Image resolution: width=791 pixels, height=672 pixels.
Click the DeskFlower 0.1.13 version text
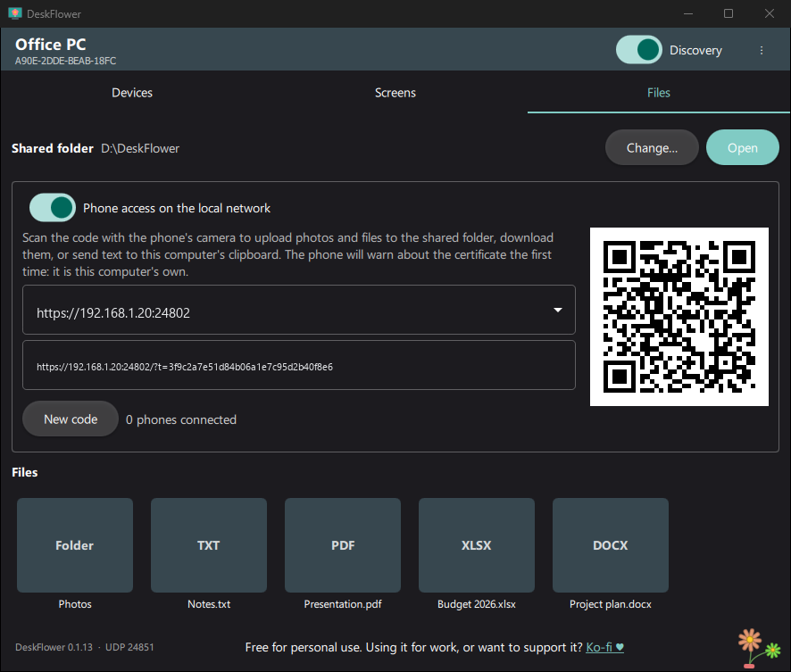(x=54, y=647)
